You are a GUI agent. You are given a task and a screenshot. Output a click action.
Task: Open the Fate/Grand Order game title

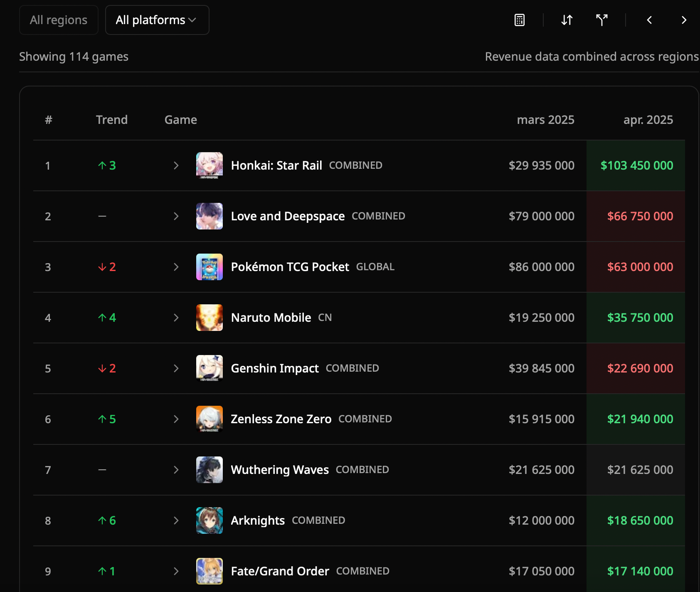click(x=280, y=571)
